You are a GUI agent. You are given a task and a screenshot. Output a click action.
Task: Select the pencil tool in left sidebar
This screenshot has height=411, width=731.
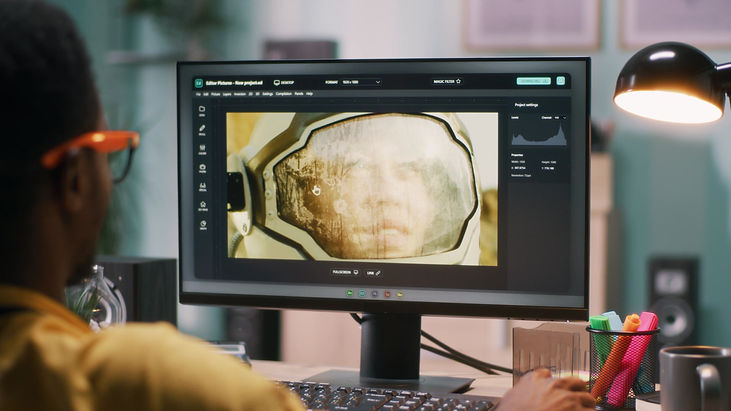(x=202, y=128)
